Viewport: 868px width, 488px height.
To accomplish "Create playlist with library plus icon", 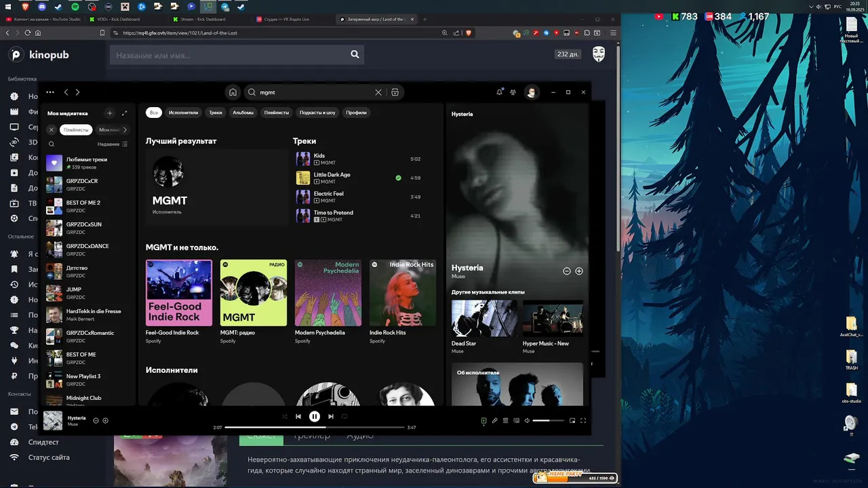I will (x=110, y=113).
